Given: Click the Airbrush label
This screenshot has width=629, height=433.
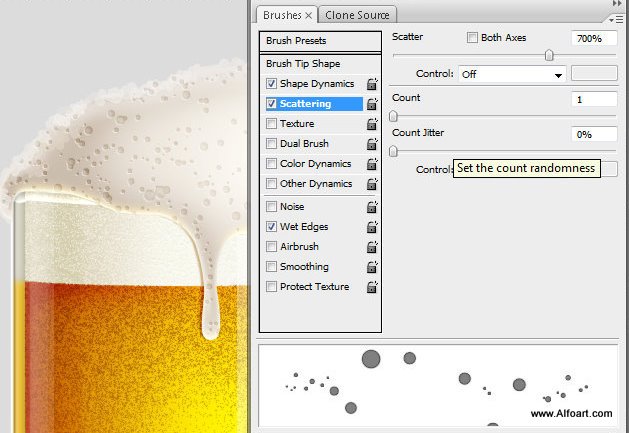Looking at the screenshot, I should coord(299,246).
